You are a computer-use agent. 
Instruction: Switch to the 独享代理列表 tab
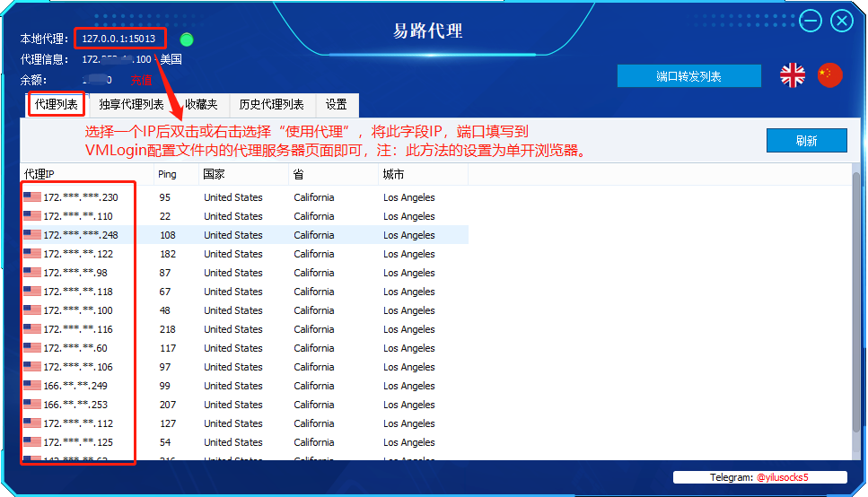(131, 105)
